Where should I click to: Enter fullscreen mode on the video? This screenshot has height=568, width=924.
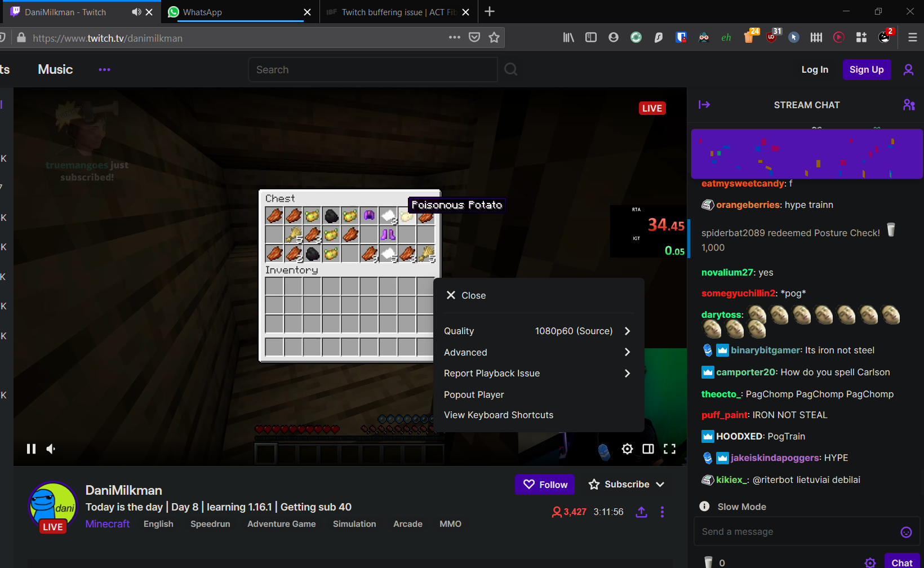click(x=669, y=449)
